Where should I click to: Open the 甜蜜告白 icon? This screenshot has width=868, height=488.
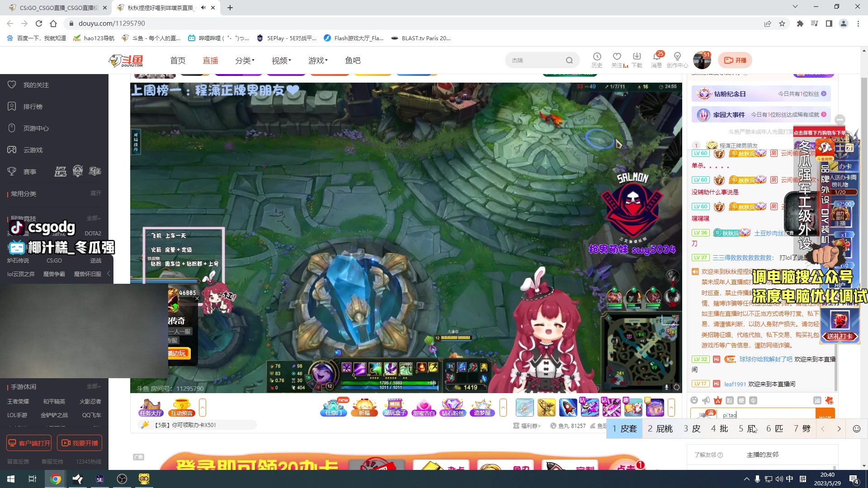[424, 408]
